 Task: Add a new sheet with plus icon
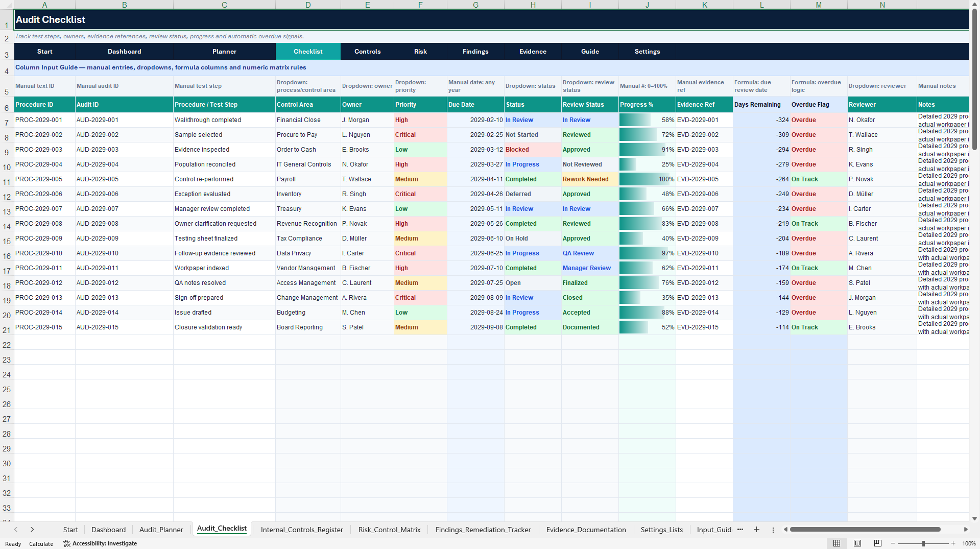pos(756,530)
